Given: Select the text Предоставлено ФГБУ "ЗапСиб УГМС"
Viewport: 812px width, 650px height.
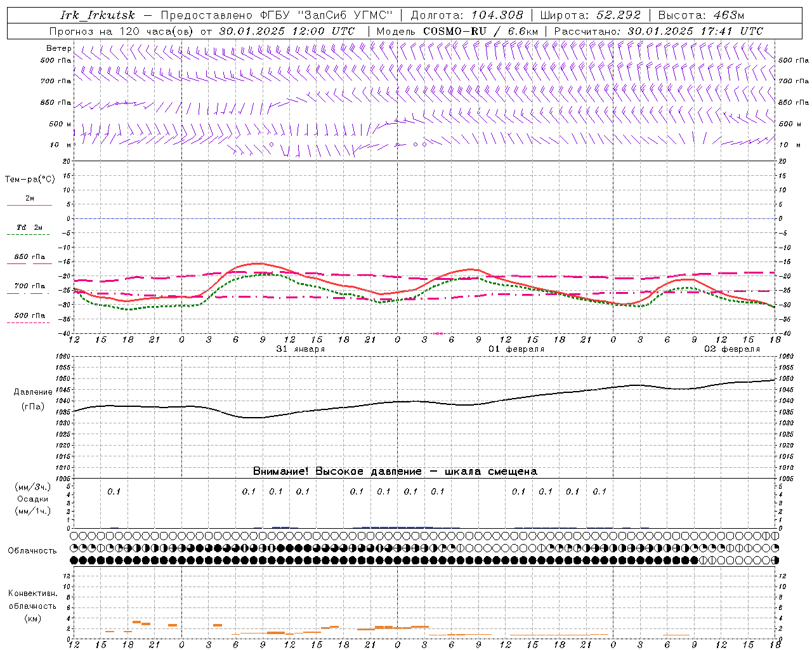Looking at the screenshot, I should pyautogui.click(x=277, y=15).
